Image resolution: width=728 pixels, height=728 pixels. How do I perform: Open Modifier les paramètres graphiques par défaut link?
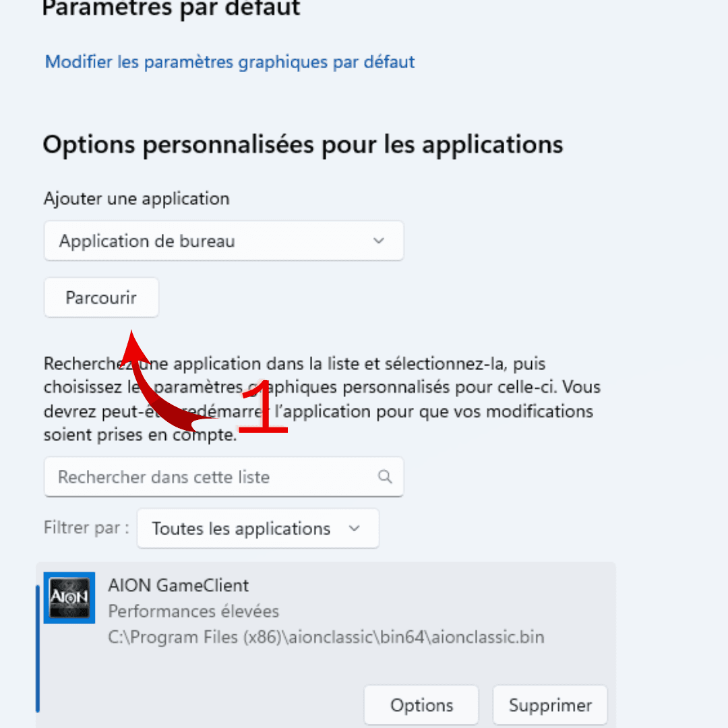[x=230, y=62]
